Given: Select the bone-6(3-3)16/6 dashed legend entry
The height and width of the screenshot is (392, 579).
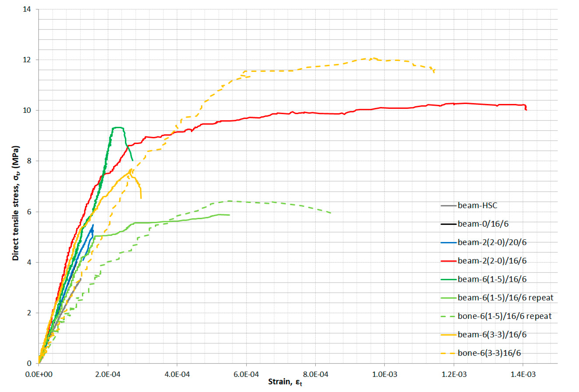Looking at the screenshot, I should coord(489,353).
